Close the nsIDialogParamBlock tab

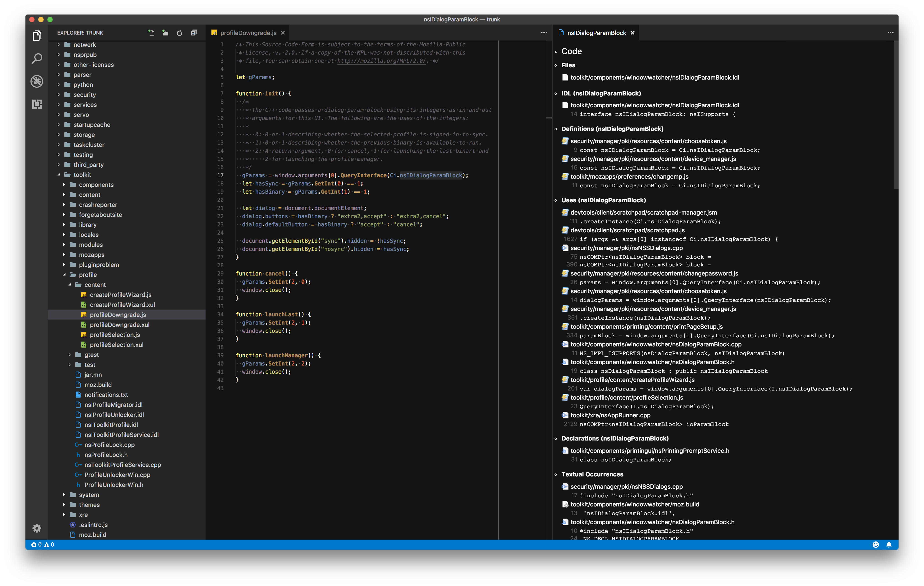click(x=632, y=33)
